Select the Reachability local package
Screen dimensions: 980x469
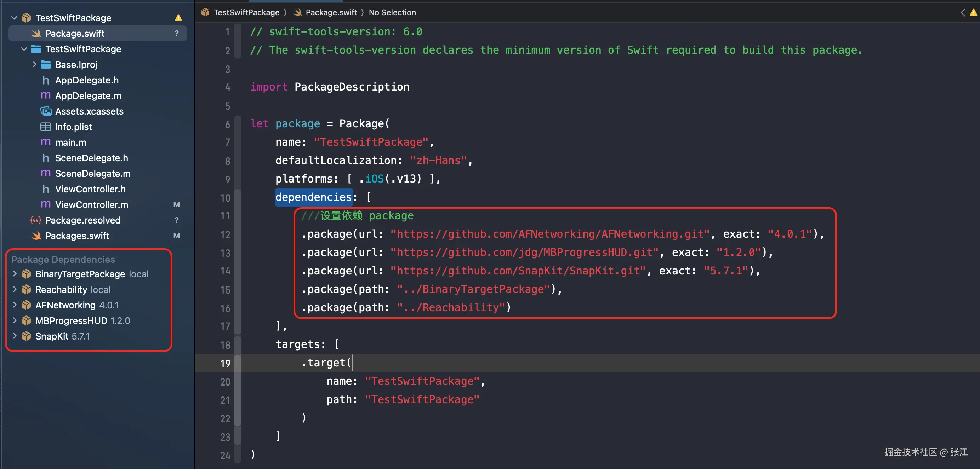[x=61, y=290]
